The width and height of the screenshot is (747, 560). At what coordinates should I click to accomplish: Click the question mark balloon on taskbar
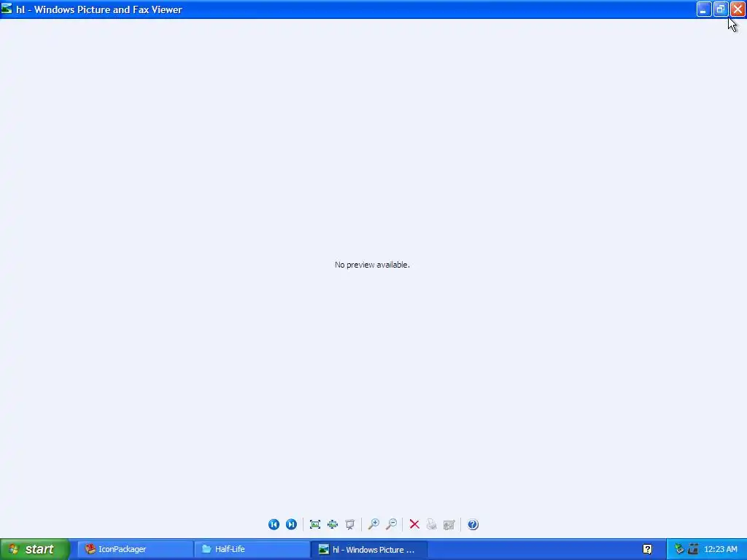tap(648, 549)
